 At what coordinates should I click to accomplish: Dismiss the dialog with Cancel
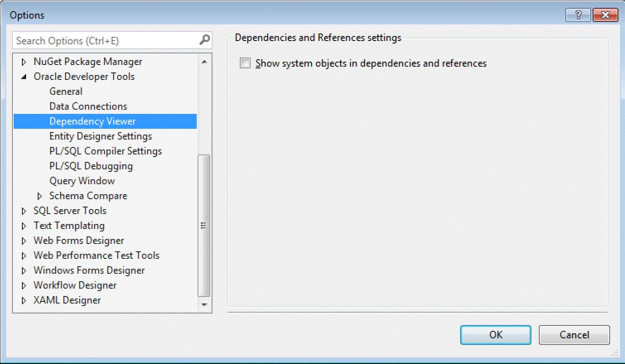pos(574,335)
